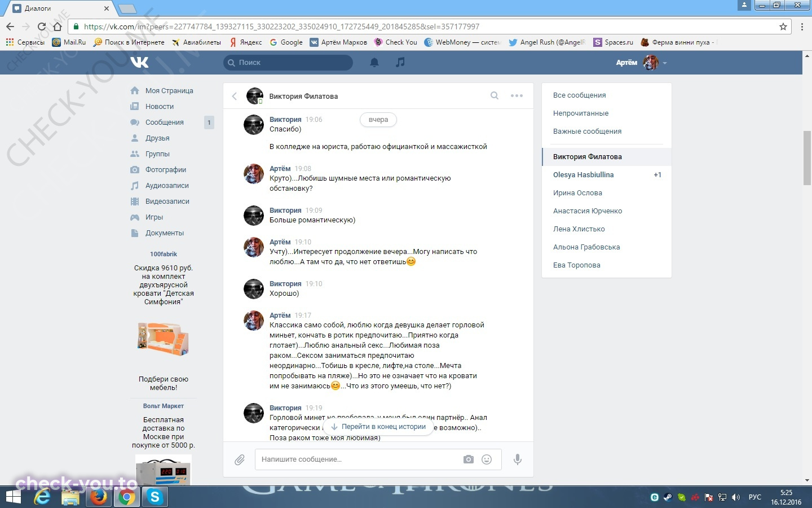The width and height of the screenshot is (812, 508).
Task: Open the dialog with Ирина Ослова
Action: pos(607,192)
